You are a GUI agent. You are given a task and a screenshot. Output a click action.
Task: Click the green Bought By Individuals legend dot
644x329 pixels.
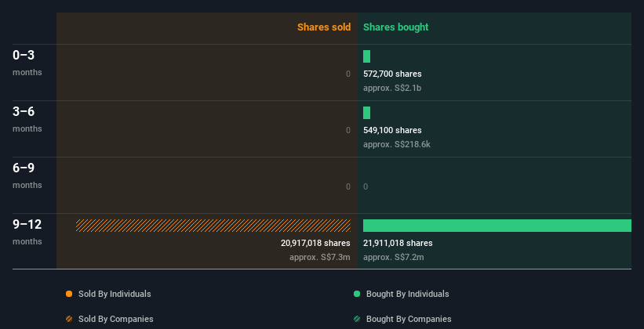(x=357, y=294)
